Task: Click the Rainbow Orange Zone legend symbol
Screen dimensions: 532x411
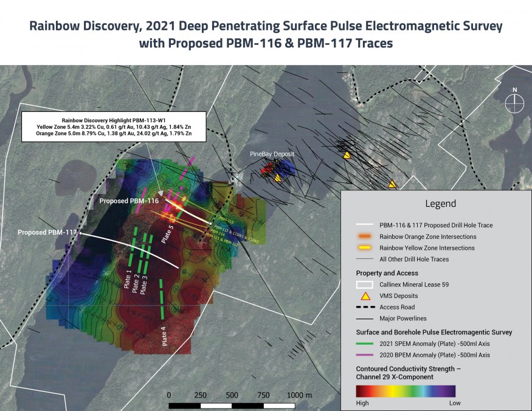Action: click(365, 237)
